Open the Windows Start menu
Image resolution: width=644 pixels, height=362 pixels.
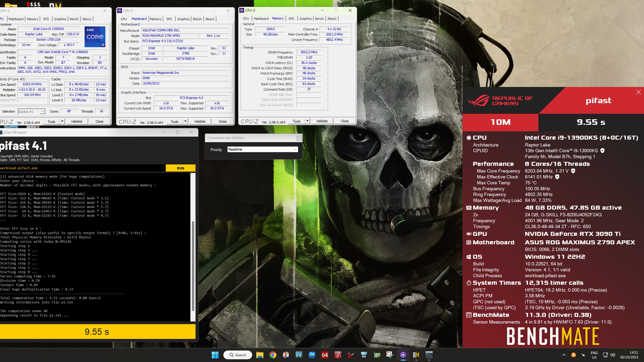coord(215,355)
